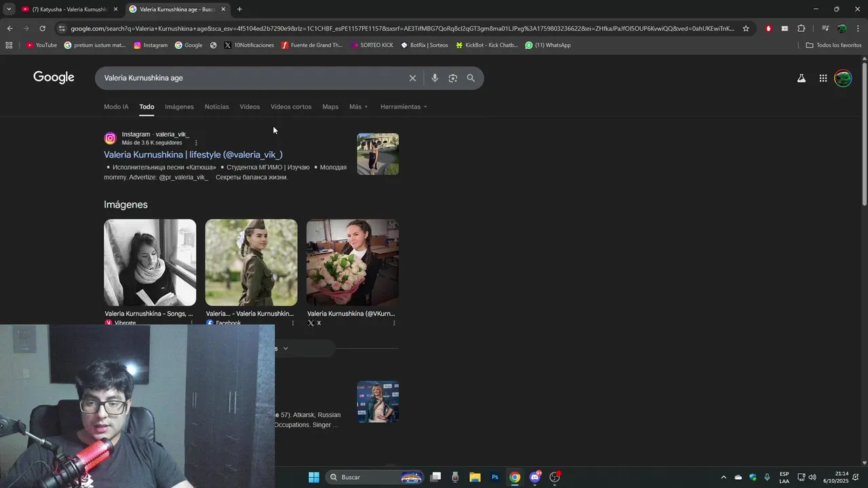The image size is (868, 488).
Task: Open the Instagram bookmark
Action: (x=151, y=45)
